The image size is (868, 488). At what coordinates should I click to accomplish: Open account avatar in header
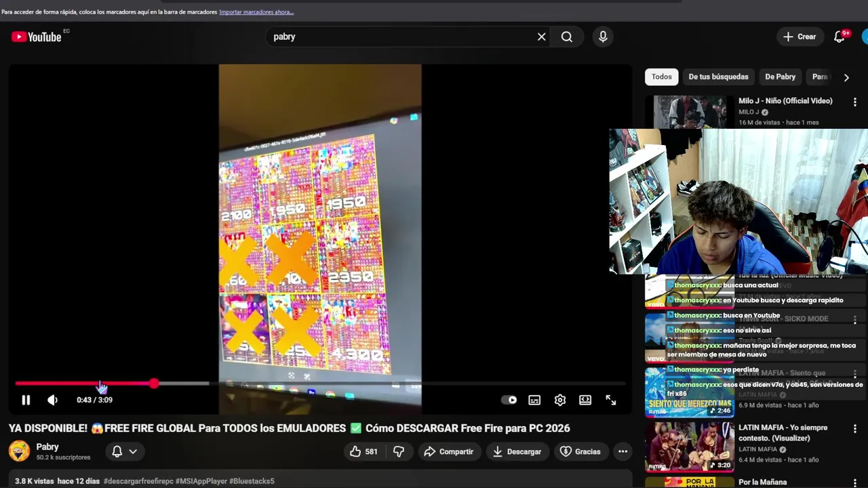point(865,37)
